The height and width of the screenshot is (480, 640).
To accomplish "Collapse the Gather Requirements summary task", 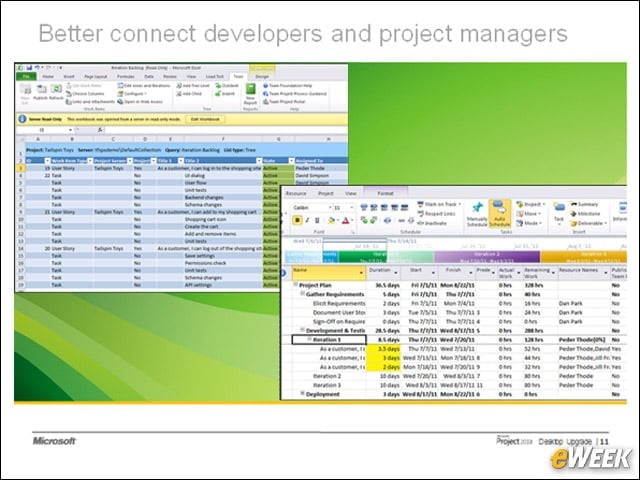I will [x=302, y=293].
